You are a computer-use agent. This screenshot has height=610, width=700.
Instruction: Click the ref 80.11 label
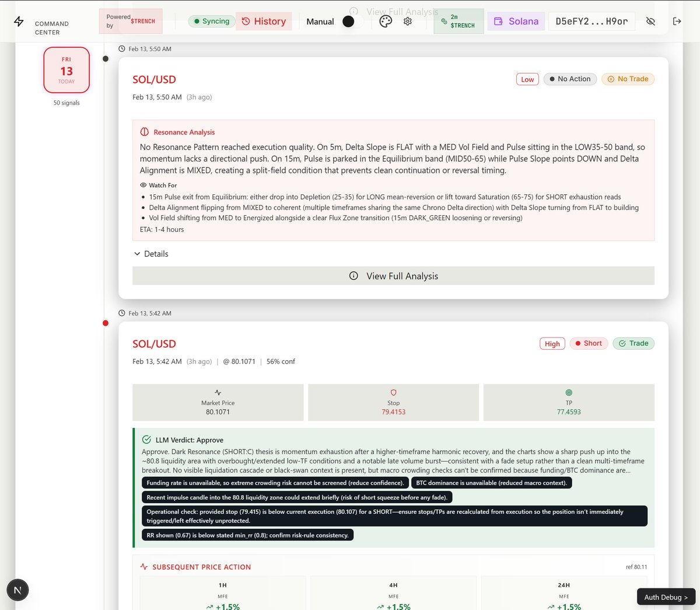point(636,567)
